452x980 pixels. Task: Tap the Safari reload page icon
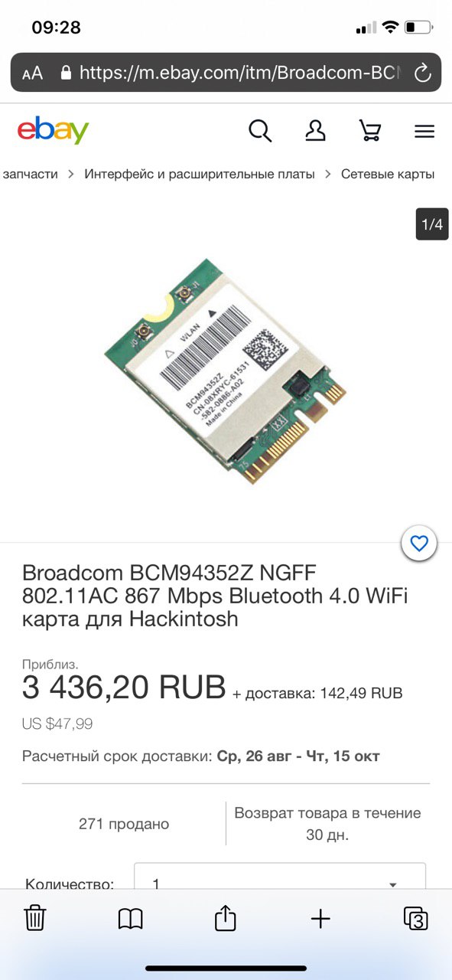tap(422, 73)
